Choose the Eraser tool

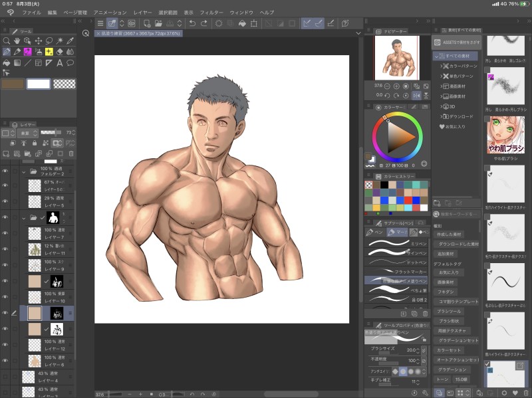click(60, 52)
